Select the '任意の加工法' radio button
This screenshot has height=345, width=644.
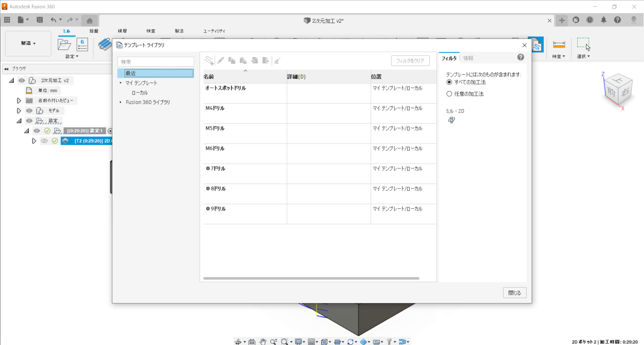pos(449,94)
